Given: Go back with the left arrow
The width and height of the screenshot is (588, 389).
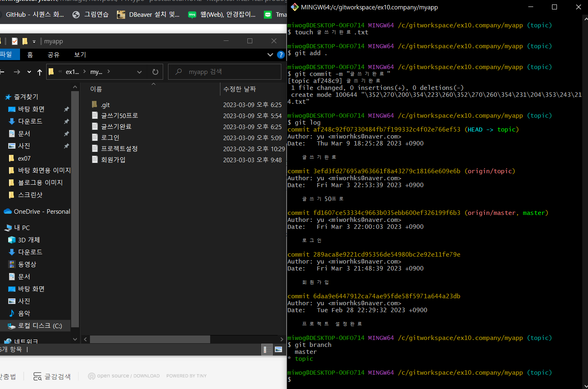Looking at the screenshot, I should click(2, 72).
